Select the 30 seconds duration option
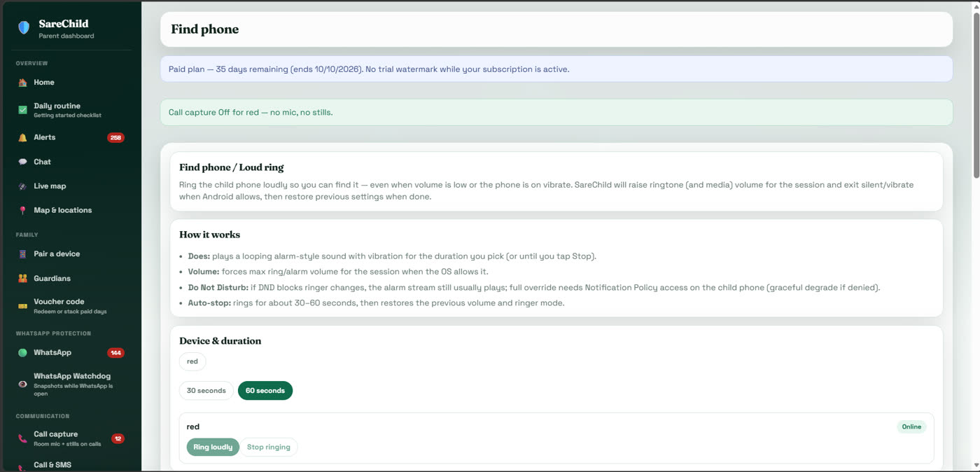 pyautogui.click(x=206, y=391)
